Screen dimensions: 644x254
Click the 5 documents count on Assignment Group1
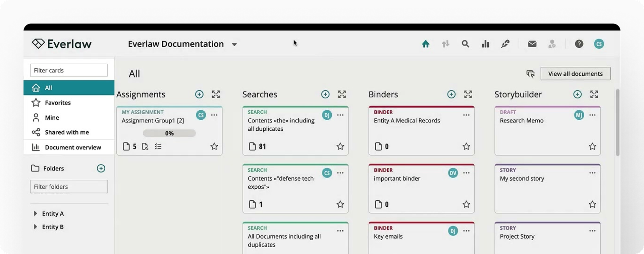click(x=130, y=146)
